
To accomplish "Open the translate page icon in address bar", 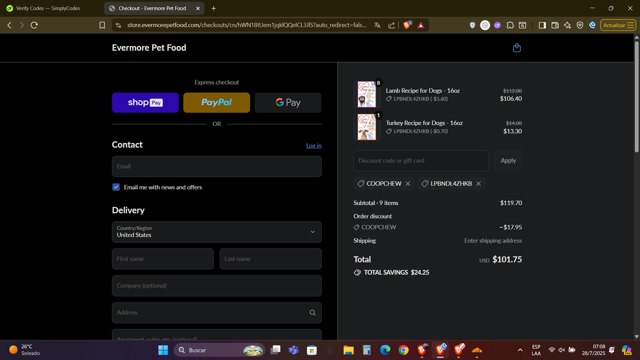I will pyautogui.click(x=378, y=25).
